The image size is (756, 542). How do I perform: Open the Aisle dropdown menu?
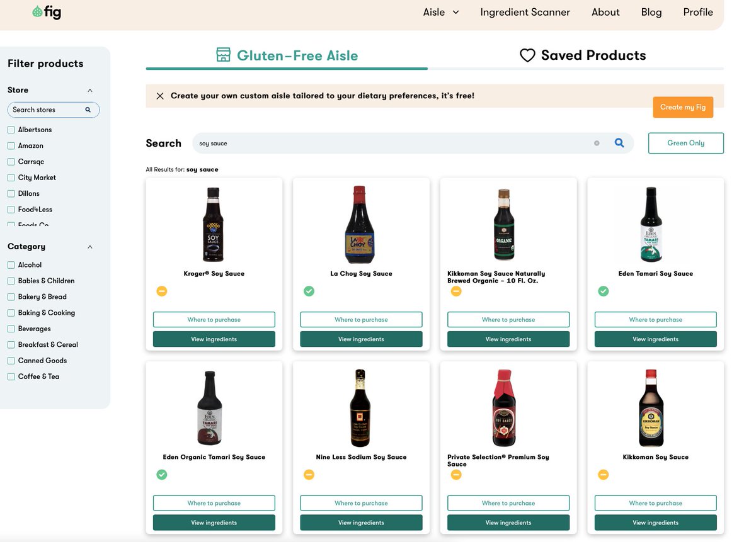441,12
